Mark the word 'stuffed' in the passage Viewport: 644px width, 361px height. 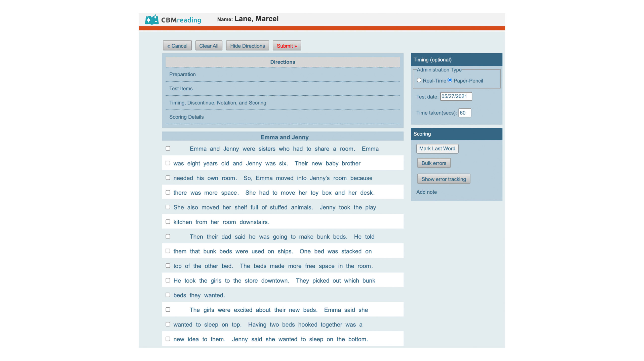click(278, 207)
